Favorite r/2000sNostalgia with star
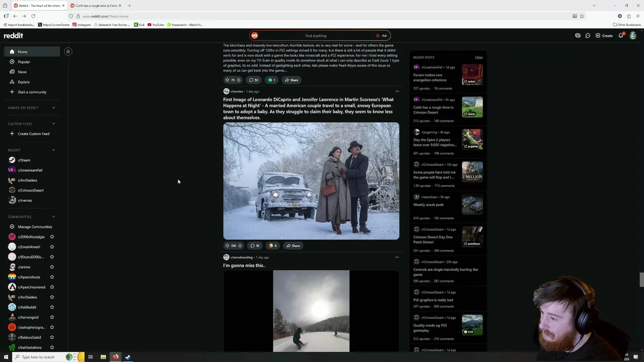The image size is (644, 362). tap(52, 237)
